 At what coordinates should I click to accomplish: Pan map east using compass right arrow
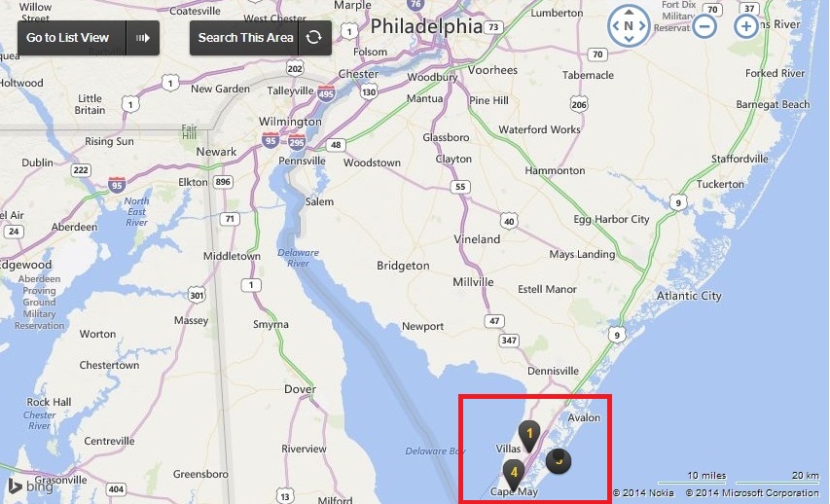click(x=642, y=25)
